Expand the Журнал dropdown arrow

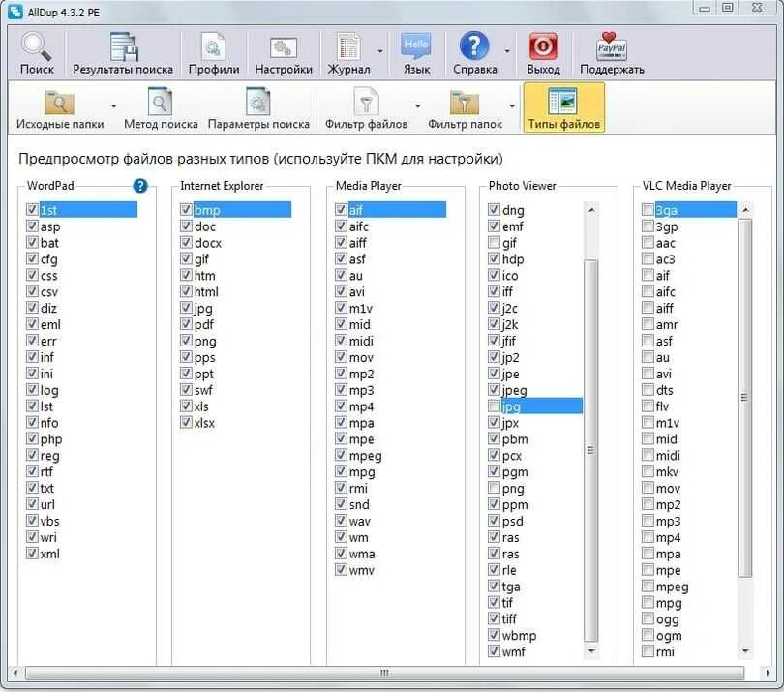coord(380,51)
